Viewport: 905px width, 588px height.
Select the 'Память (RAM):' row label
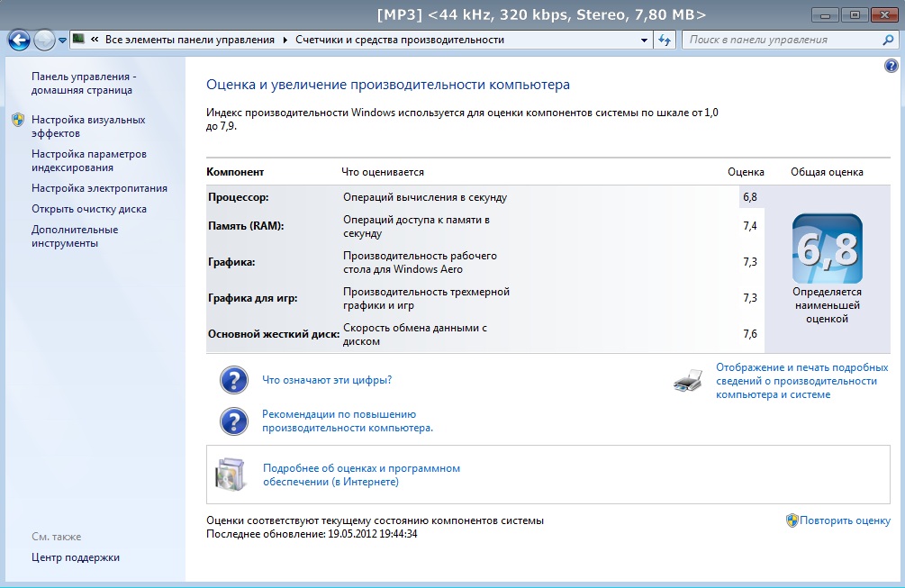[246, 226]
